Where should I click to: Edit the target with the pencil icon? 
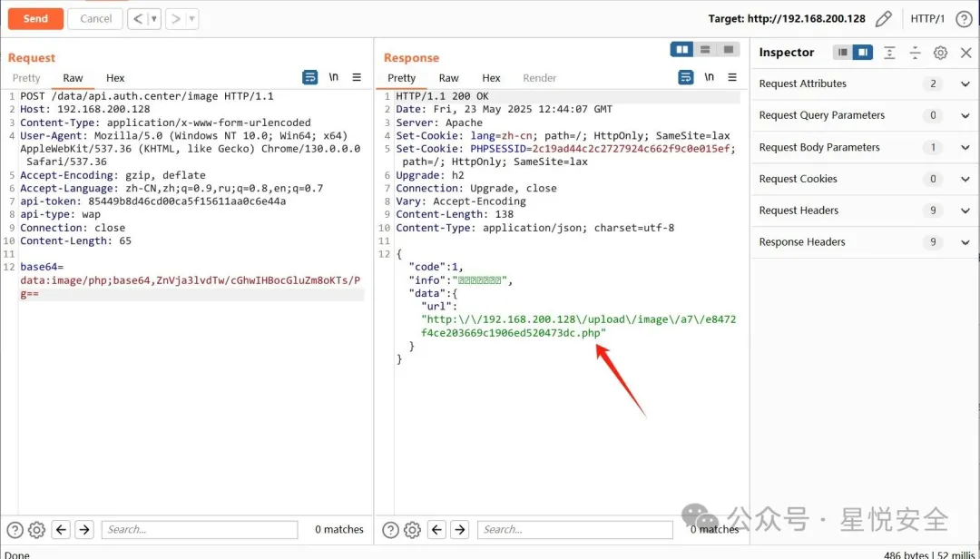[x=883, y=19]
